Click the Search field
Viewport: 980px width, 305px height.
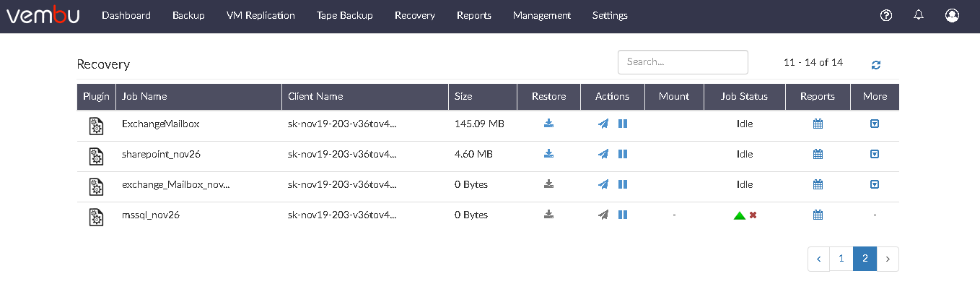click(x=683, y=62)
